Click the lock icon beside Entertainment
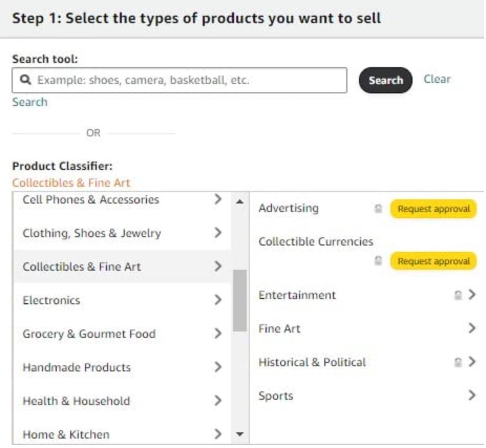Image resolution: width=486 pixels, height=448 pixels. 458,295
